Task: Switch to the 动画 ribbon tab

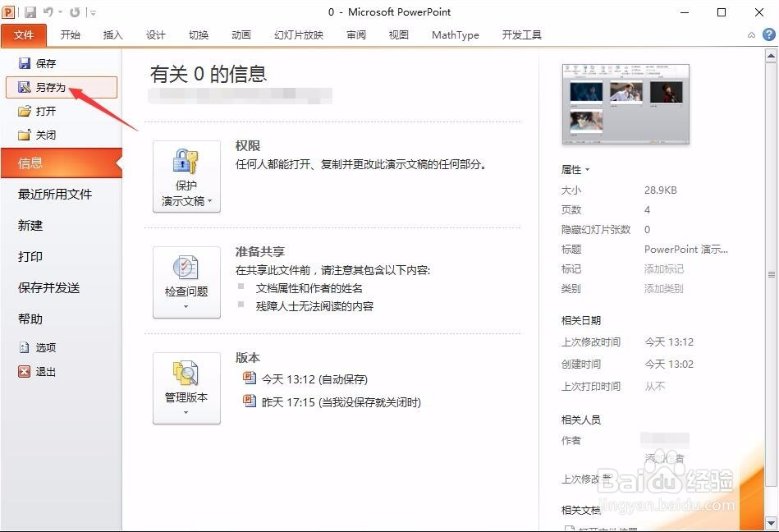Action: [x=241, y=34]
